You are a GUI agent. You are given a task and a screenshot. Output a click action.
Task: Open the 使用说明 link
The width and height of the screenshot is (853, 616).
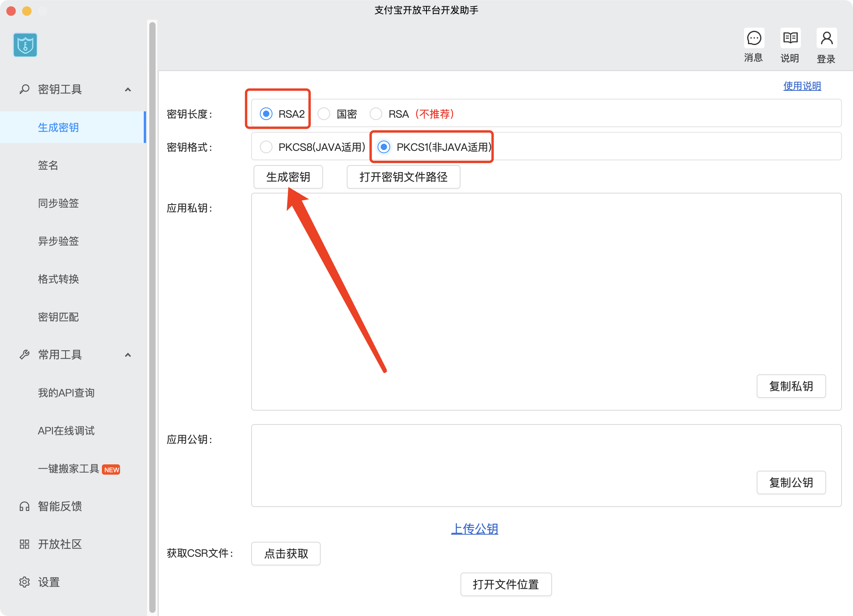802,86
